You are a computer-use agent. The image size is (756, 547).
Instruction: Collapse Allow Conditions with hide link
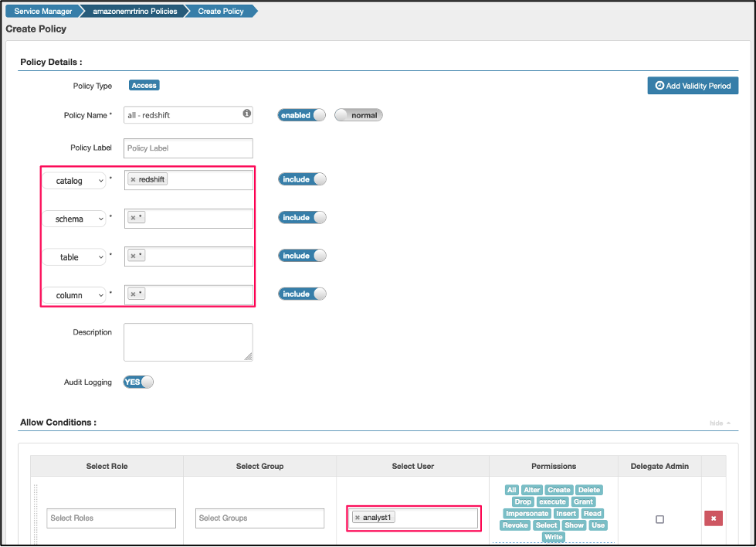coord(720,423)
